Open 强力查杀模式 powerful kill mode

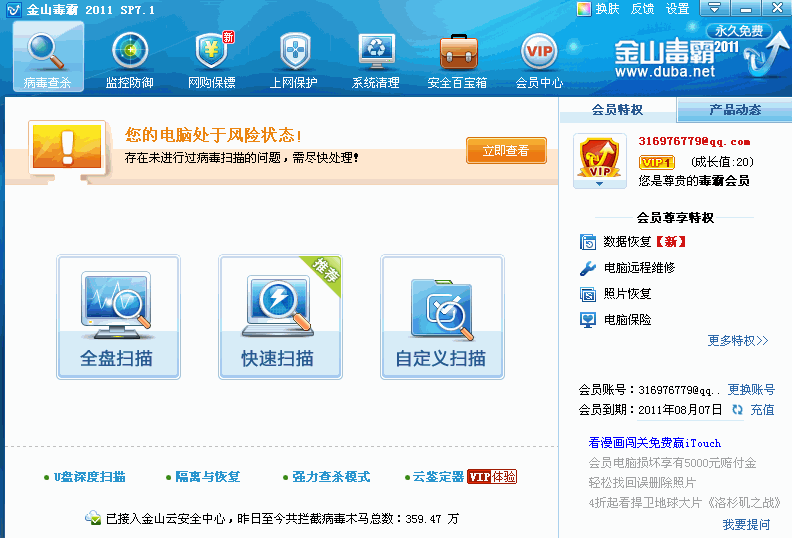point(331,477)
